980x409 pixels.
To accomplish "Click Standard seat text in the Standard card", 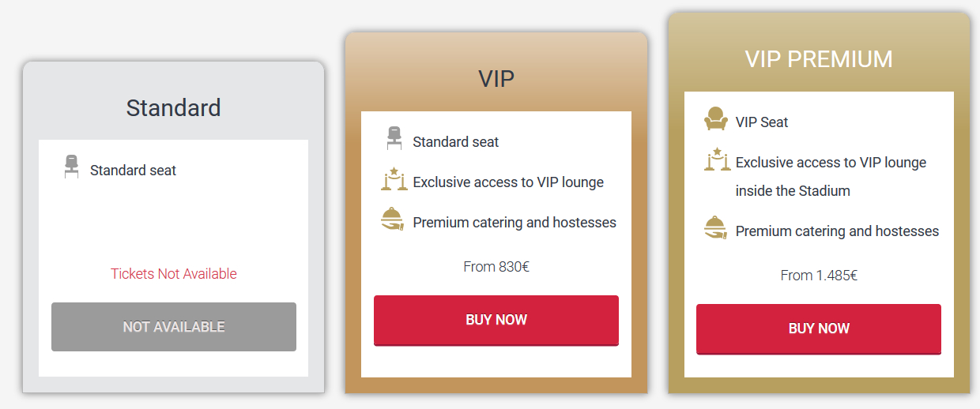I will [133, 171].
